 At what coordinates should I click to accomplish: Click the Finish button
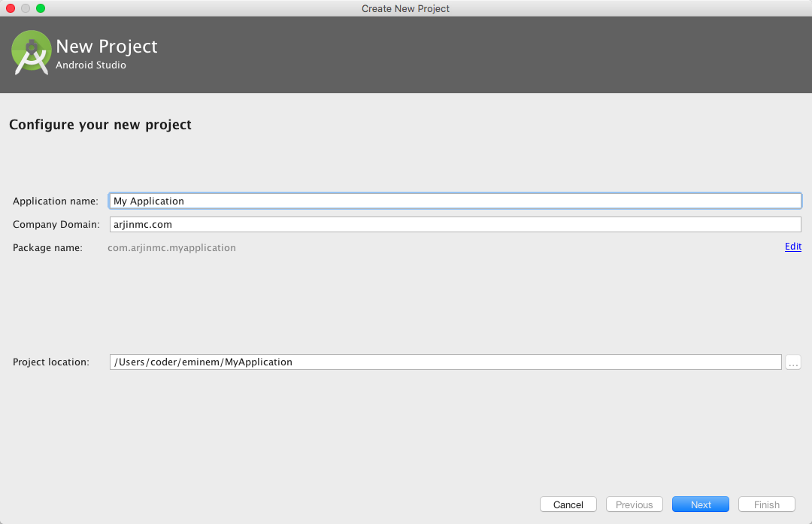click(x=767, y=504)
